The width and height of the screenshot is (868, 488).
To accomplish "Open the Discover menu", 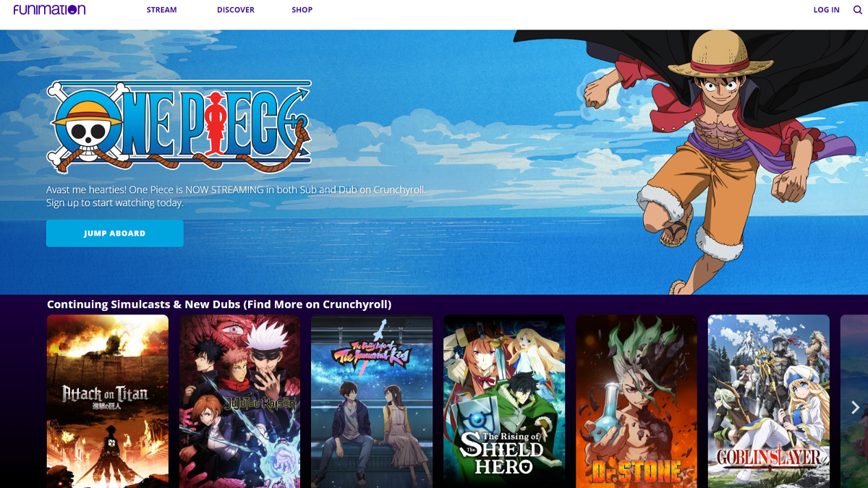I will [236, 10].
